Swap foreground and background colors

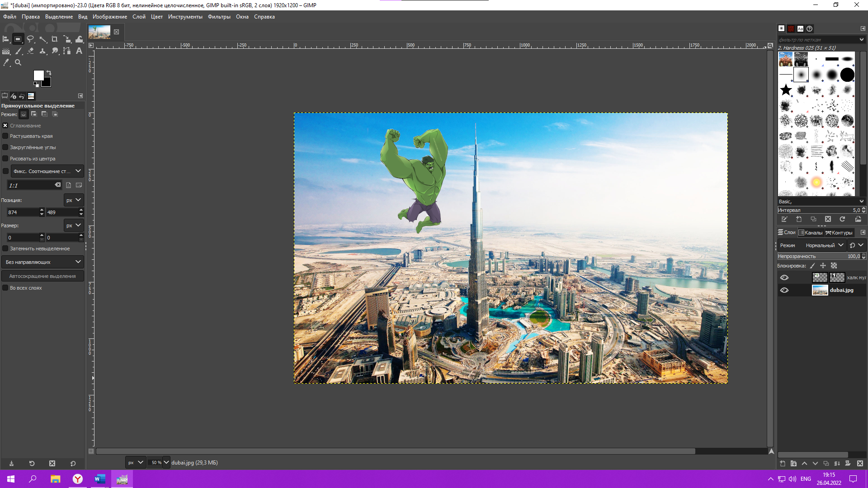click(49, 73)
